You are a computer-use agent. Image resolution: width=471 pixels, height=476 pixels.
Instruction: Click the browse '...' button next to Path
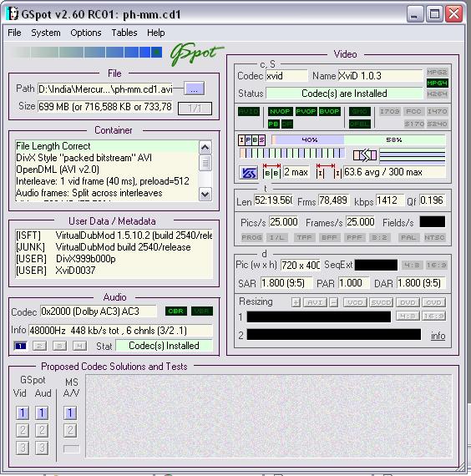[x=195, y=89]
